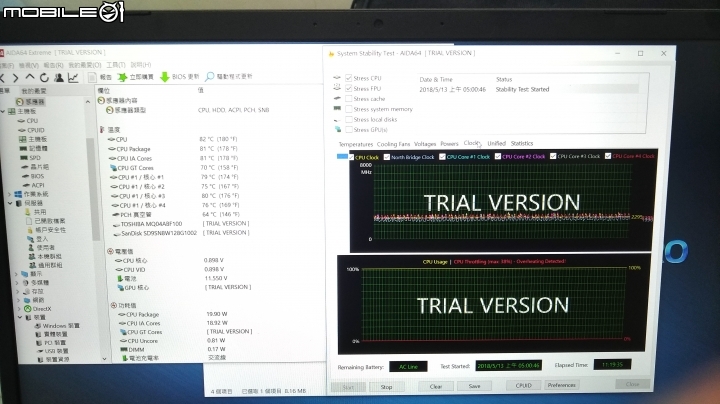Open the Tools (T) menu
Image resolution: width=720 pixels, height=404 pixels.
(116, 65)
